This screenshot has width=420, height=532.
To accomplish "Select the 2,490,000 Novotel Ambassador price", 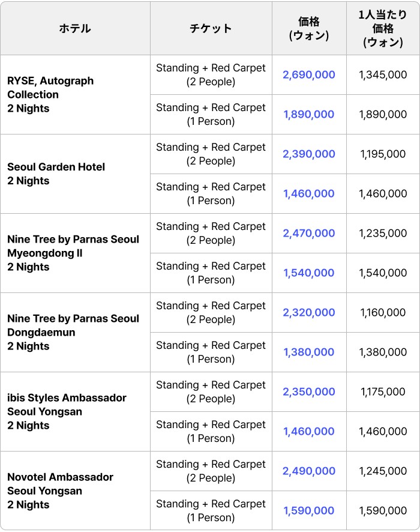I will pos(309,471).
